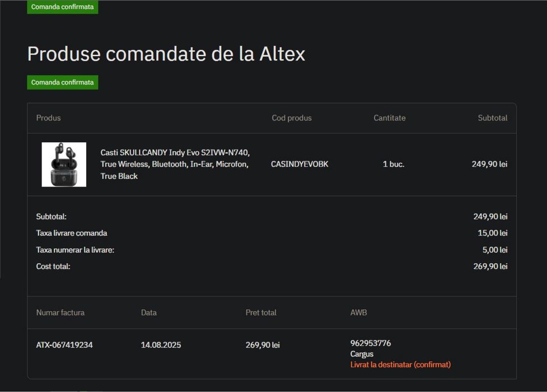Click the 'Cost total:' label
Image resolution: width=547 pixels, height=392 pixels.
click(53, 267)
